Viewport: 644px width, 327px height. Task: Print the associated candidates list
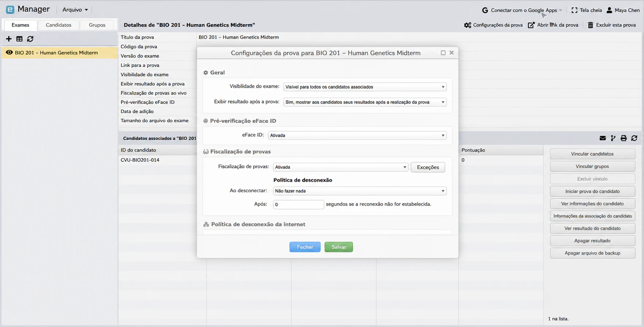pos(624,138)
